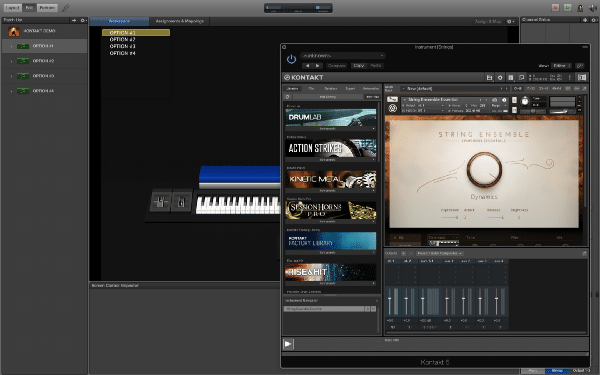Open the plugin preset dropdown

[x=342, y=56]
